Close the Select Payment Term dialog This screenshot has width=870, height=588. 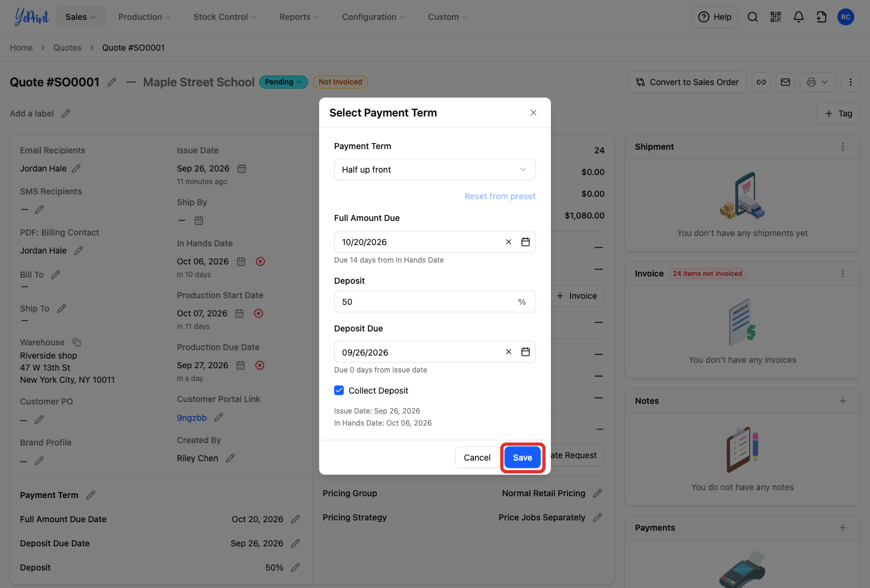533,113
